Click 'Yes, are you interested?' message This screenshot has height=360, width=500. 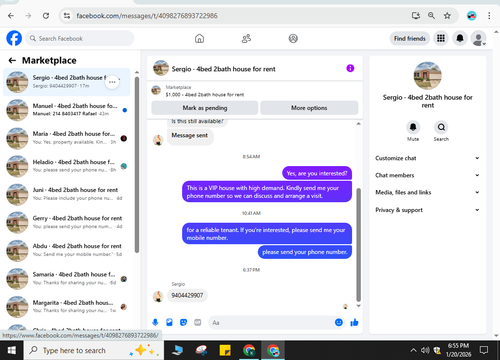[317, 173]
